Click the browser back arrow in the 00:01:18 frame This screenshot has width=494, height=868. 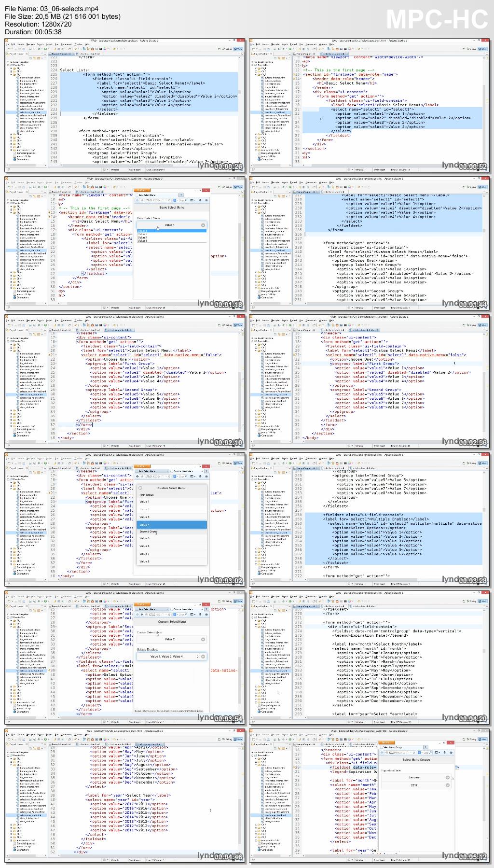pos(138,200)
